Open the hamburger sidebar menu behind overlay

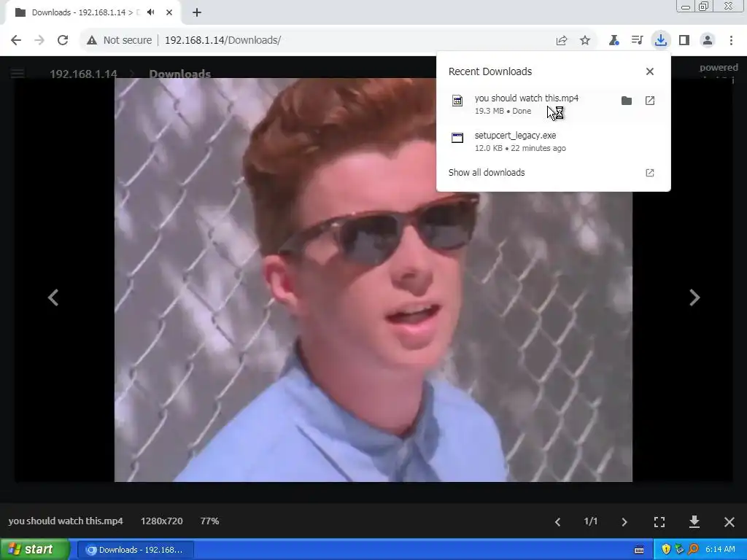click(x=18, y=74)
